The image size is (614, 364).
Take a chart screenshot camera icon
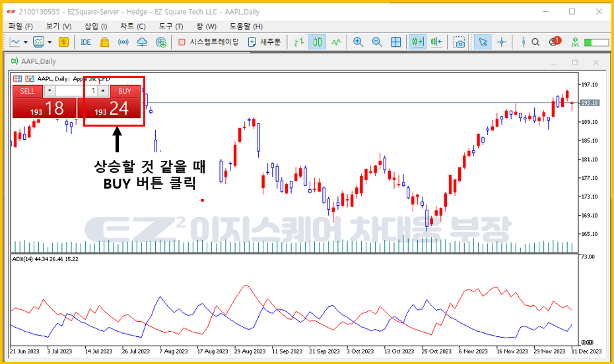459,42
